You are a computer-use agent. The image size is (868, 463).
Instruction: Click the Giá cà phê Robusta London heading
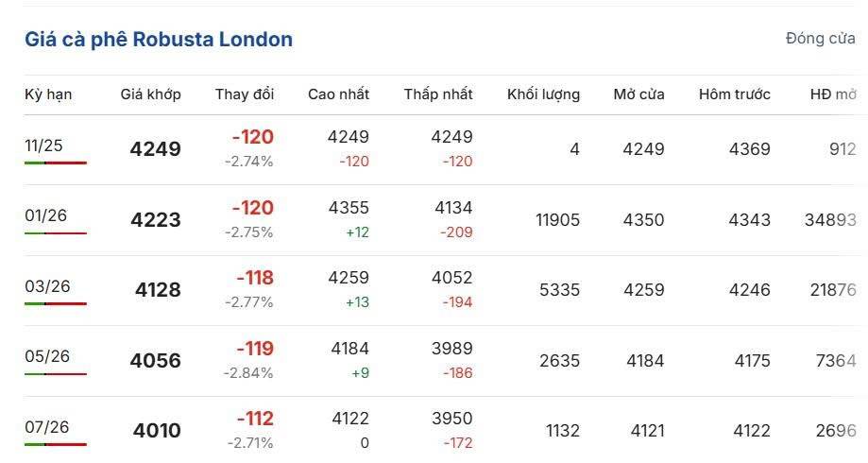tap(159, 40)
